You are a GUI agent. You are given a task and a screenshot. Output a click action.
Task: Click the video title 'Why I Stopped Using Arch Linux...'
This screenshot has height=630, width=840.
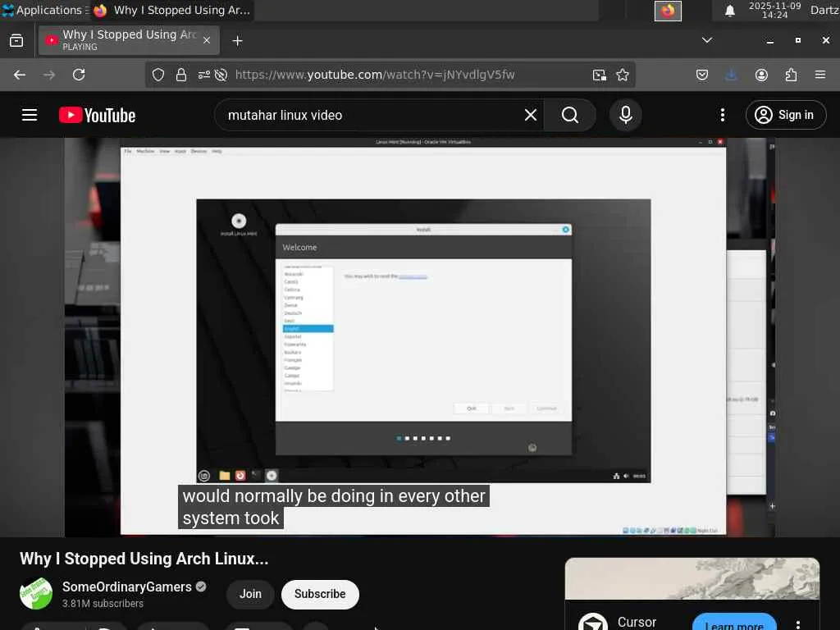(144, 559)
